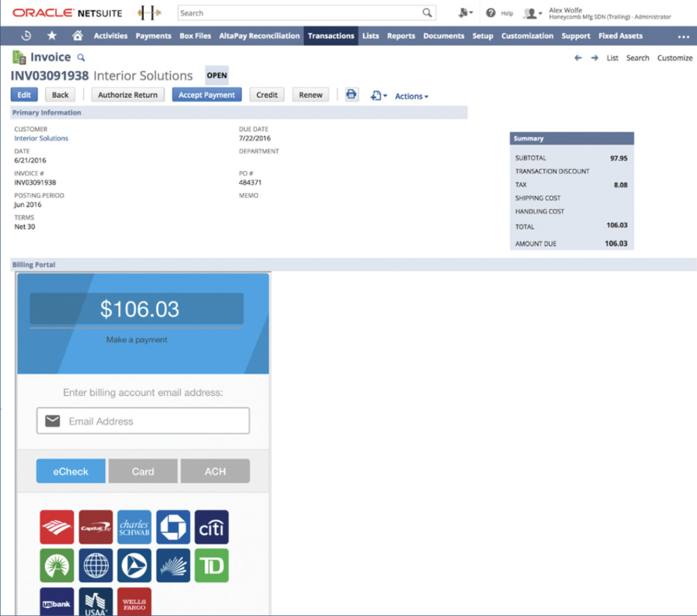Open the Payments menu
This screenshot has width=697, height=616.
(x=153, y=36)
